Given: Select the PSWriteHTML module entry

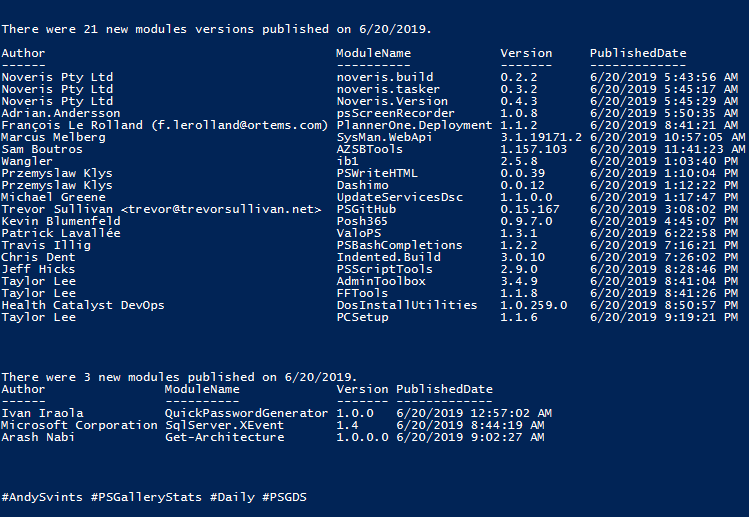Looking at the screenshot, I should [x=377, y=173].
